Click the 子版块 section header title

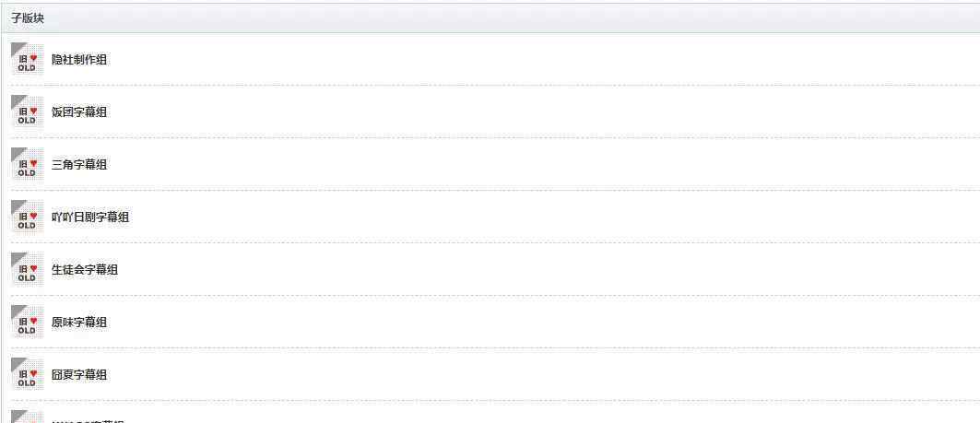[x=28, y=18]
